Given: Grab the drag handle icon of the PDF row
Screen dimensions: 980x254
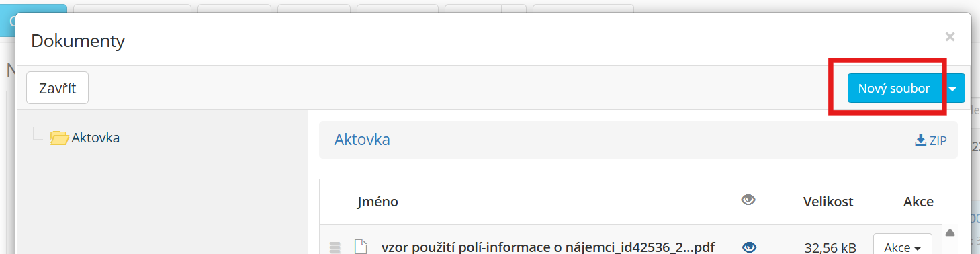Looking at the screenshot, I should coord(335,247).
